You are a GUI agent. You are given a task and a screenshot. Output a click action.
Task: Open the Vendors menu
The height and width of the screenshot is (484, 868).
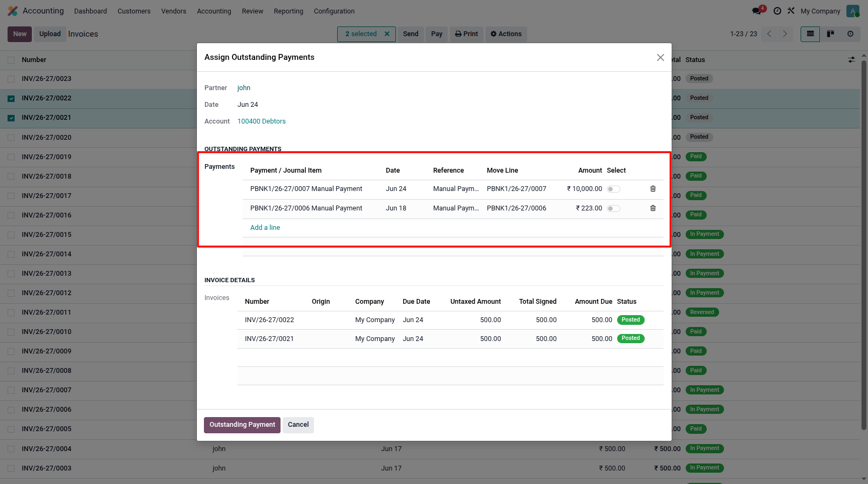click(x=174, y=11)
